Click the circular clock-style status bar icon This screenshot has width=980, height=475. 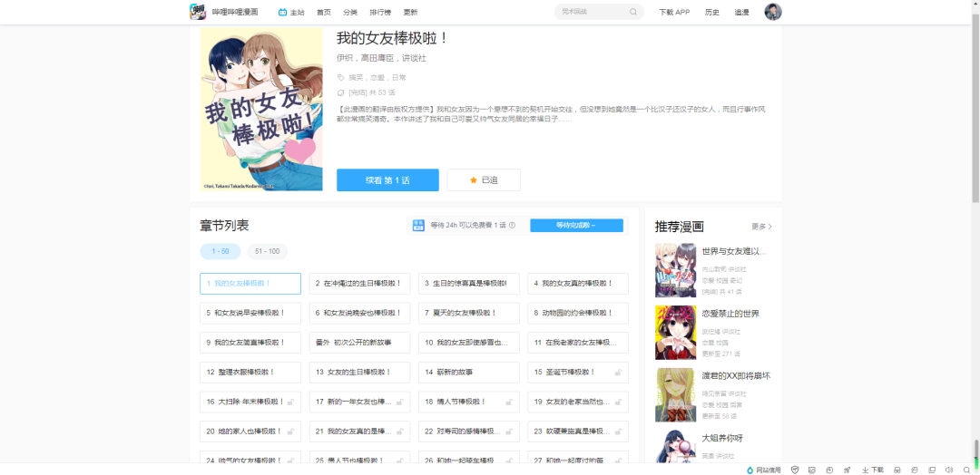pos(829,470)
